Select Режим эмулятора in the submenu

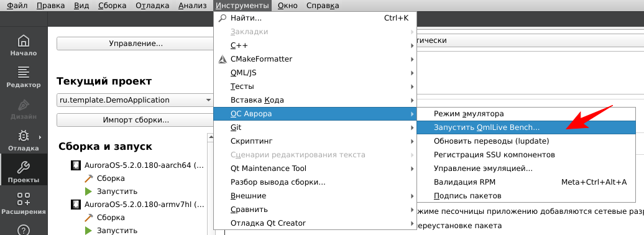click(x=526, y=114)
